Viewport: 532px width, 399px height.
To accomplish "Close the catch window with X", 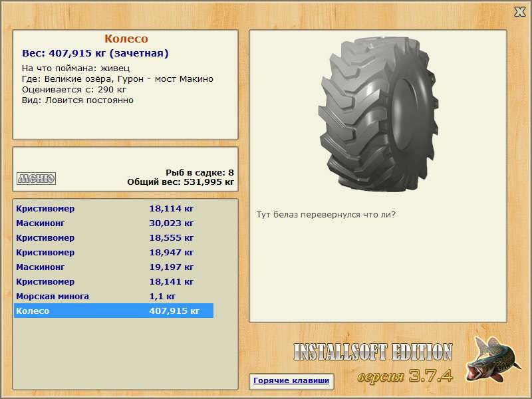I will (x=519, y=12).
